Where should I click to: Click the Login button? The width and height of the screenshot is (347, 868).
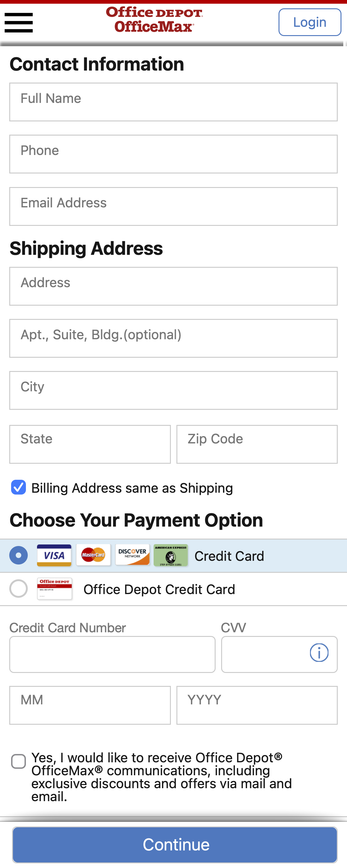[309, 22]
